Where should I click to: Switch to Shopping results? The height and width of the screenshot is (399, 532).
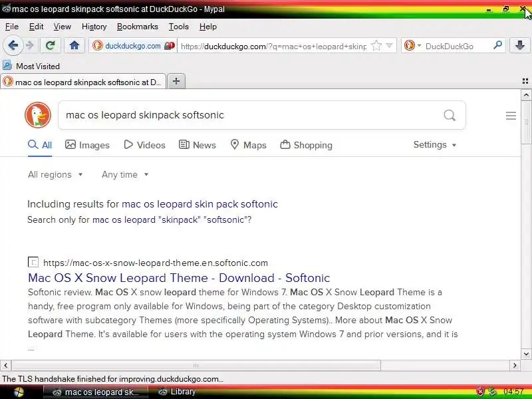coord(306,145)
